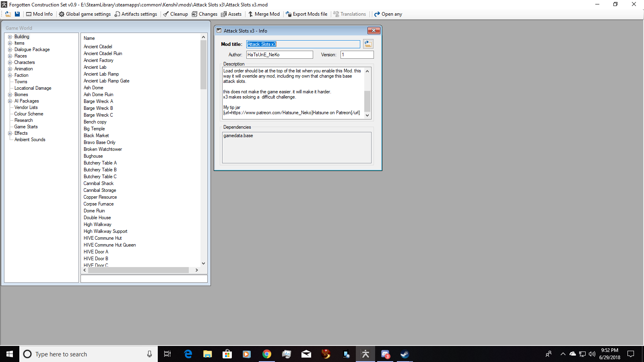
Task: Select Research category
Action: point(24,120)
